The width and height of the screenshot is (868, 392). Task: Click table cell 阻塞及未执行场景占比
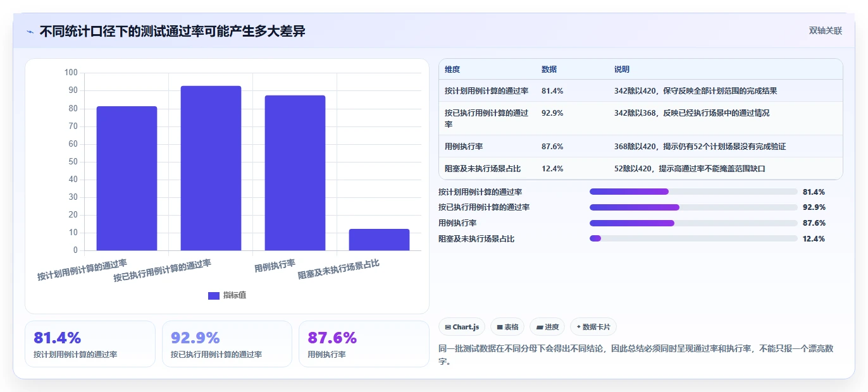(483, 169)
